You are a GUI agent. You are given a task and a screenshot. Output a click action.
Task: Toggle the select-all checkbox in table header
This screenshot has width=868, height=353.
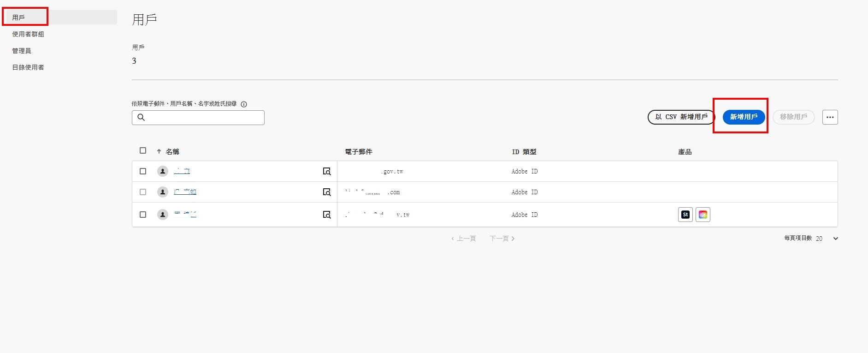tap(143, 150)
